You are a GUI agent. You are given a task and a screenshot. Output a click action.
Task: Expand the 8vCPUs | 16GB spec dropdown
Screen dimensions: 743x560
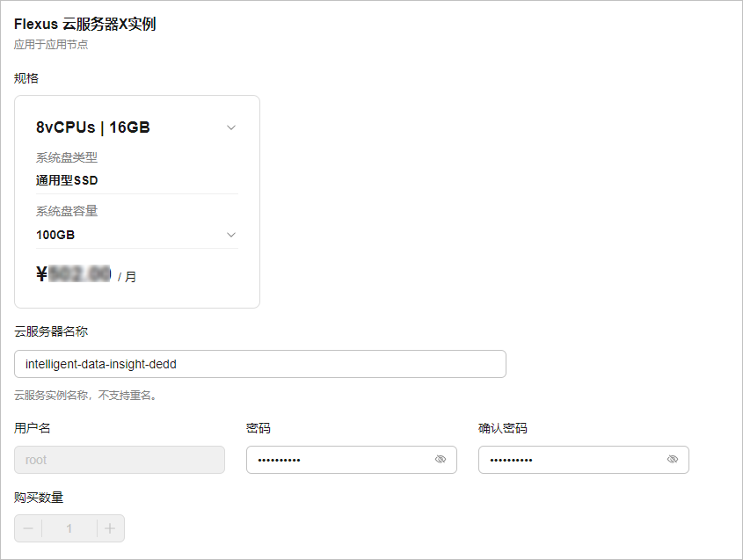click(136, 127)
